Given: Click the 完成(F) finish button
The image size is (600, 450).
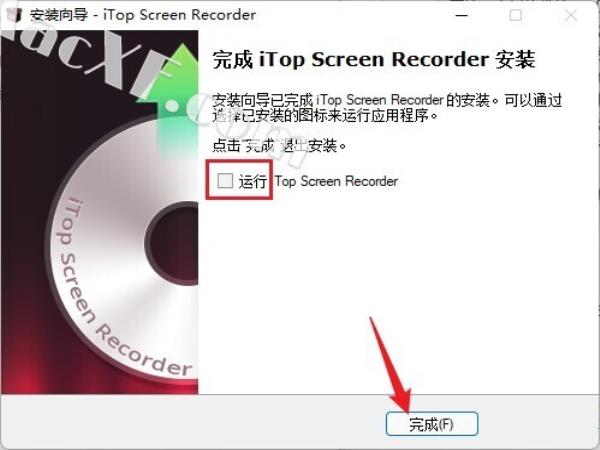Looking at the screenshot, I should click(432, 424).
